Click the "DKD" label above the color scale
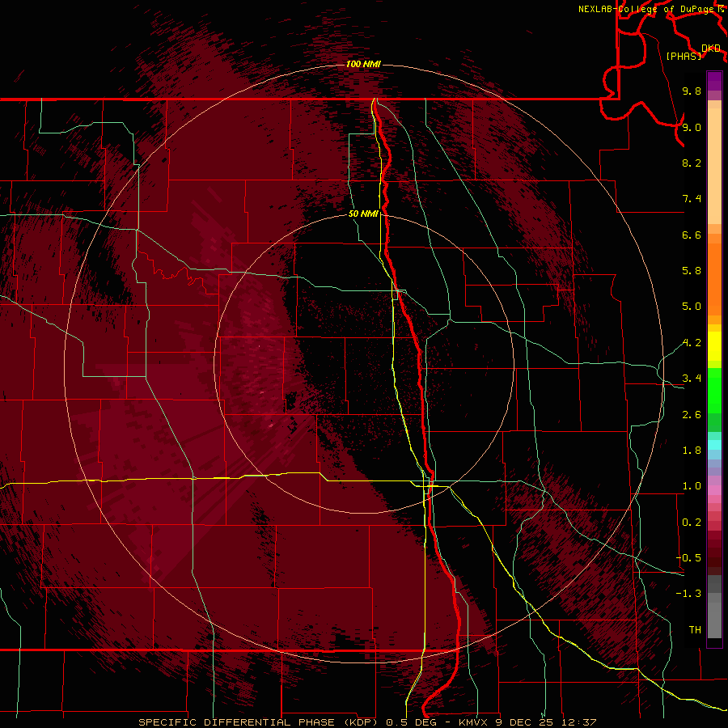Image resolution: width=728 pixels, height=728 pixels. (711, 49)
